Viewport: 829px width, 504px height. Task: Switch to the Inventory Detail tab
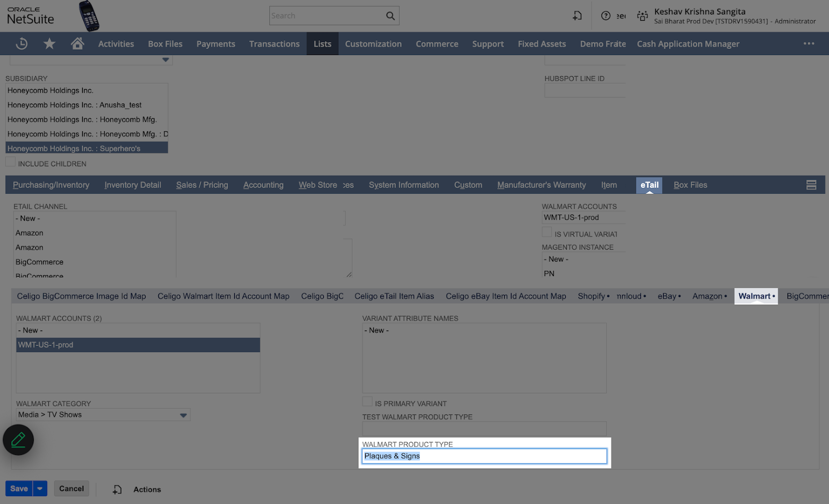pyautogui.click(x=133, y=185)
